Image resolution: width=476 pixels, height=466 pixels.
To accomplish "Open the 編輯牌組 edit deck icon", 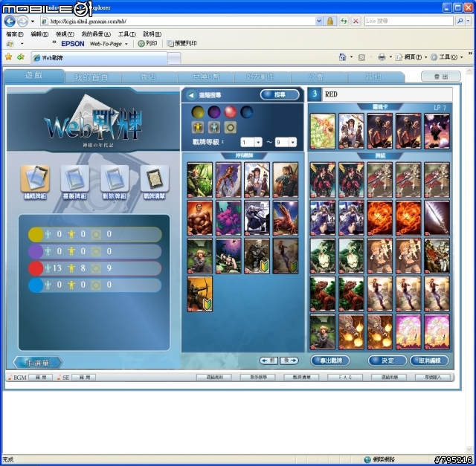I will click(x=35, y=178).
